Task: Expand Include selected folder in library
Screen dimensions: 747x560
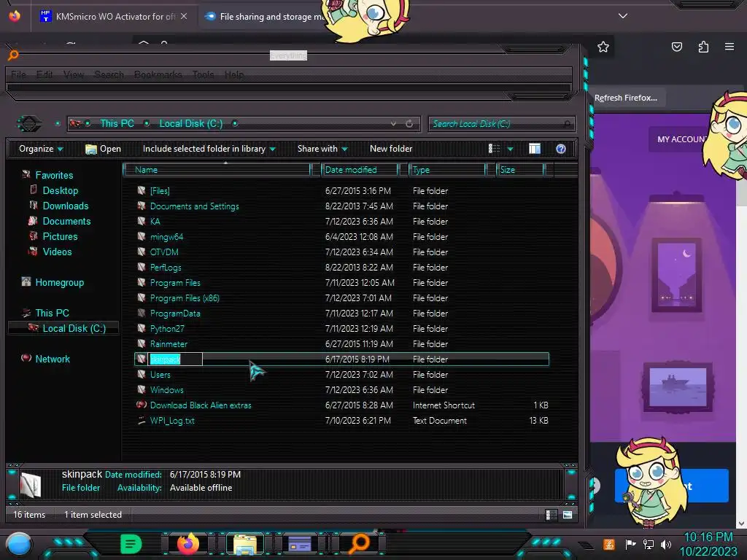Action: (x=209, y=149)
